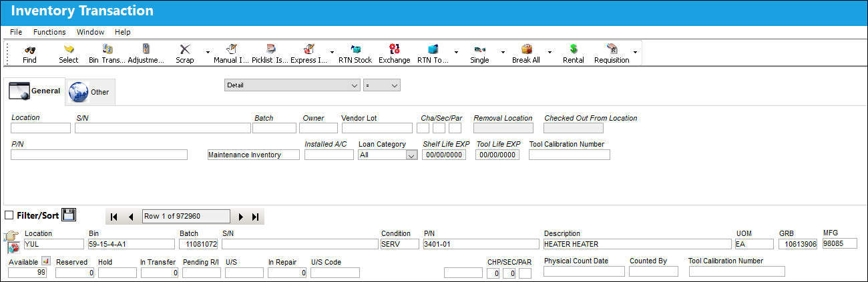Click the Select toolbar icon

[68, 49]
